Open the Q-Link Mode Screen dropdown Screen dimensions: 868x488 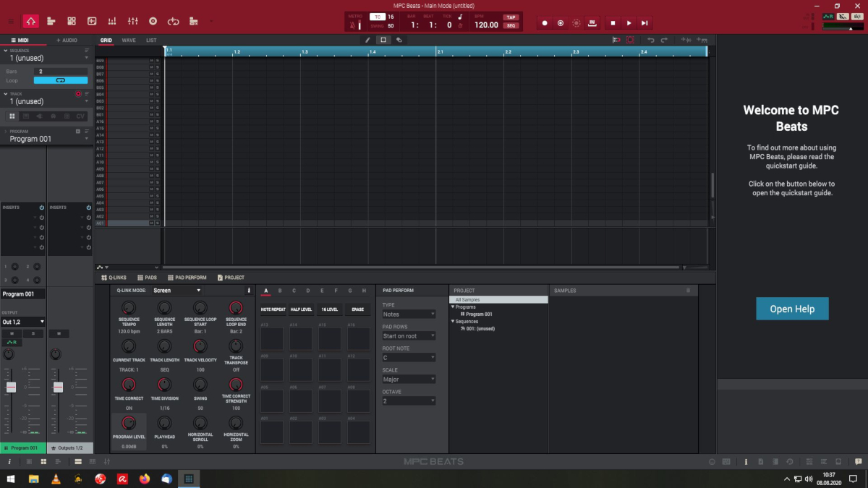coord(177,290)
